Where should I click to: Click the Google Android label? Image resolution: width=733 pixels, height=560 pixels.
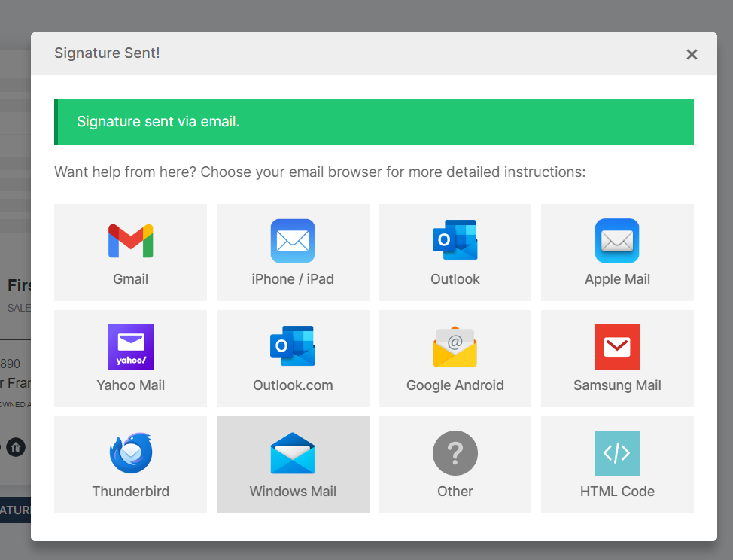455,385
